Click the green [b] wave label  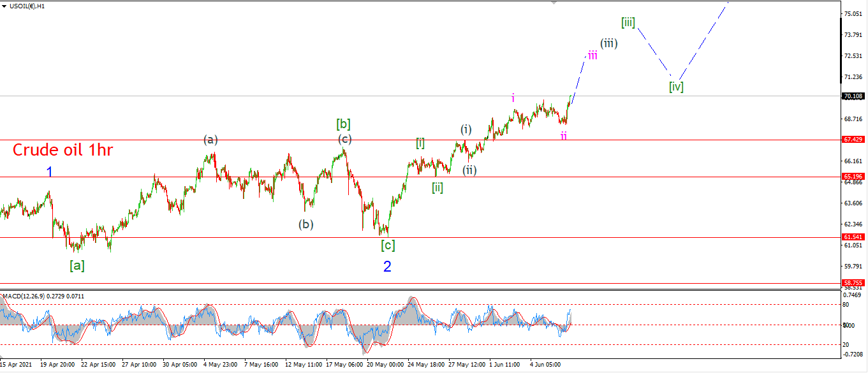[x=344, y=124]
